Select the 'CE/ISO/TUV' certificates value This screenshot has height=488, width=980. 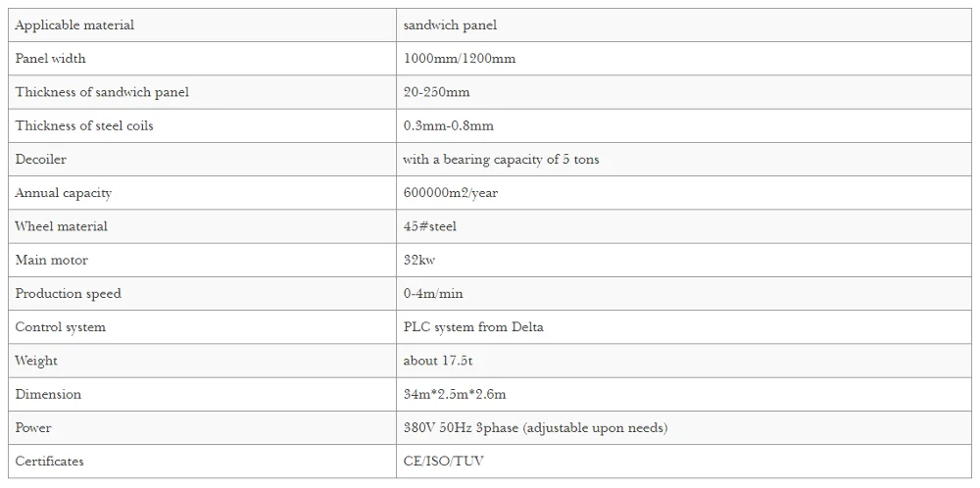pyautogui.click(x=443, y=462)
